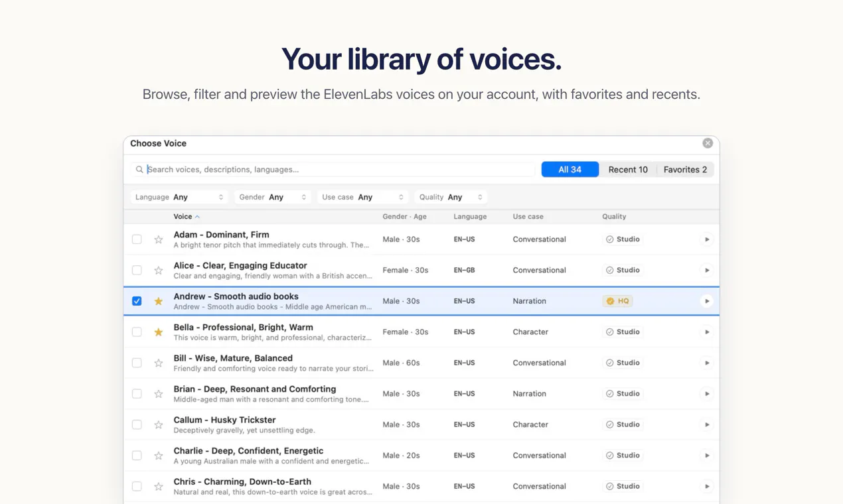Open the Language filter dropdown
Image resolution: width=843 pixels, height=504 pixels.
click(x=179, y=197)
